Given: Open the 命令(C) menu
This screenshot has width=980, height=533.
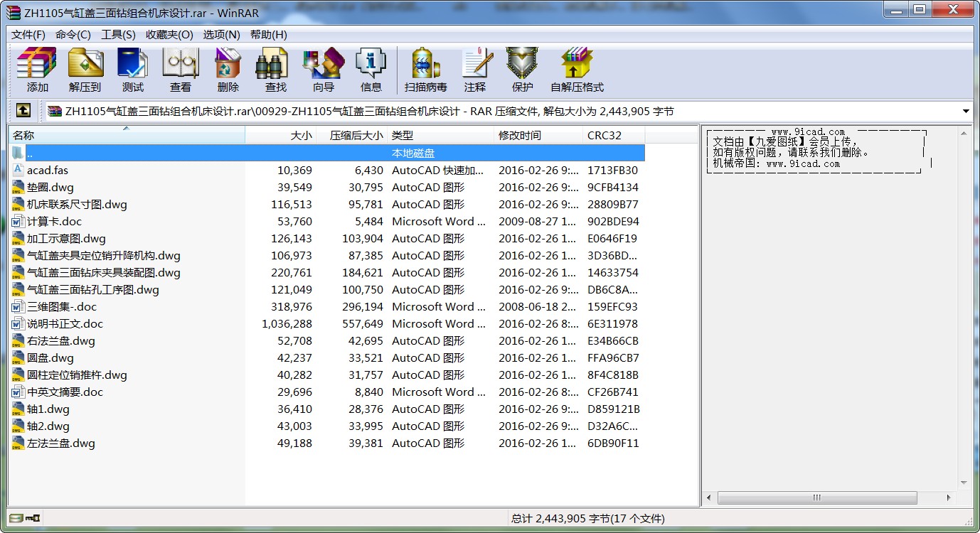Looking at the screenshot, I should click(73, 34).
